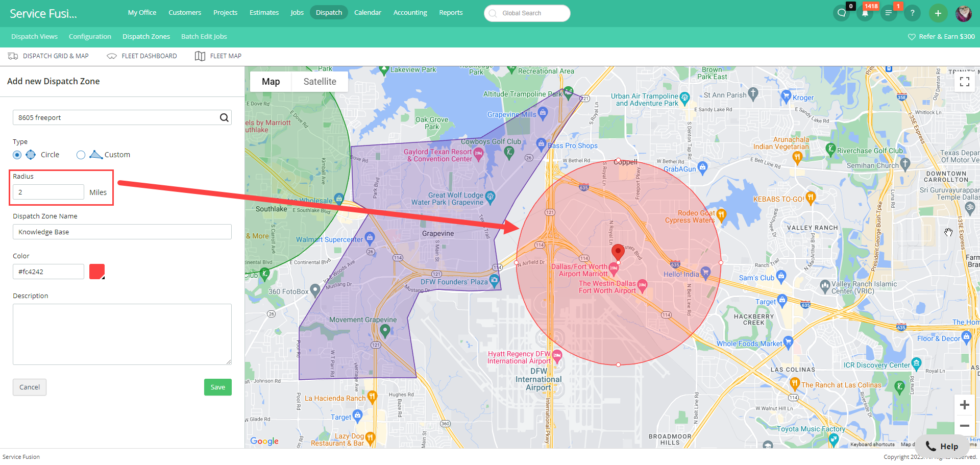This screenshot has height=465, width=980.
Task: Click the Dispatch Grid & Map truck icon
Action: coord(13,56)
